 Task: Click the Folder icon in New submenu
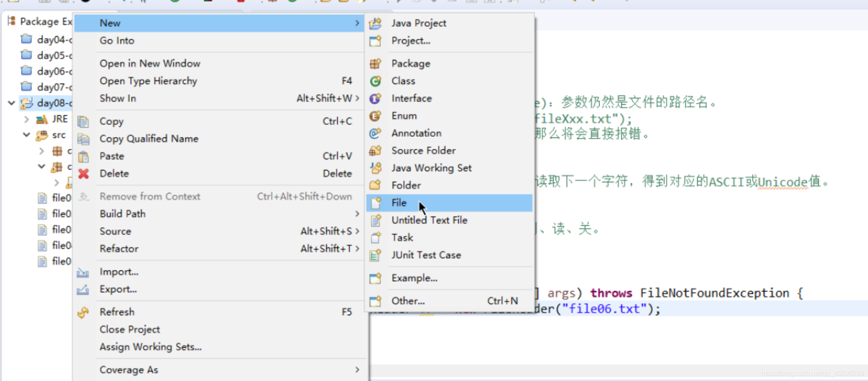pos(375,185)
